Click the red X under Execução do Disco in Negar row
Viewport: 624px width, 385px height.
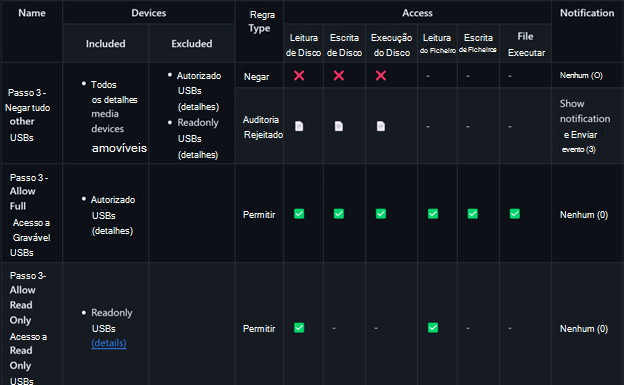381,75
